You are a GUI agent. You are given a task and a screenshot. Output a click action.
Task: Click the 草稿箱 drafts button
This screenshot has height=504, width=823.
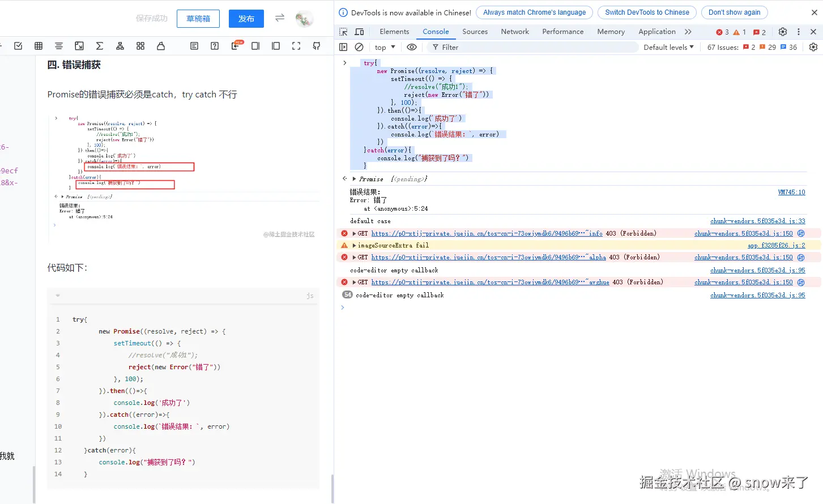point(198,19)
